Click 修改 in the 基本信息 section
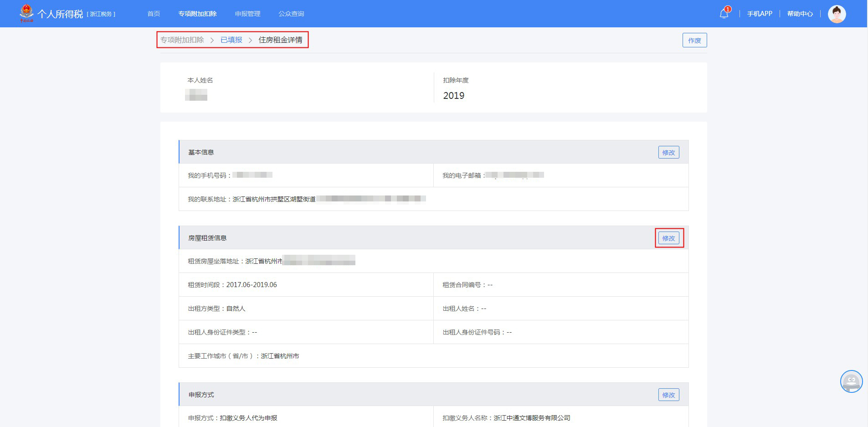 coord(668,153)
